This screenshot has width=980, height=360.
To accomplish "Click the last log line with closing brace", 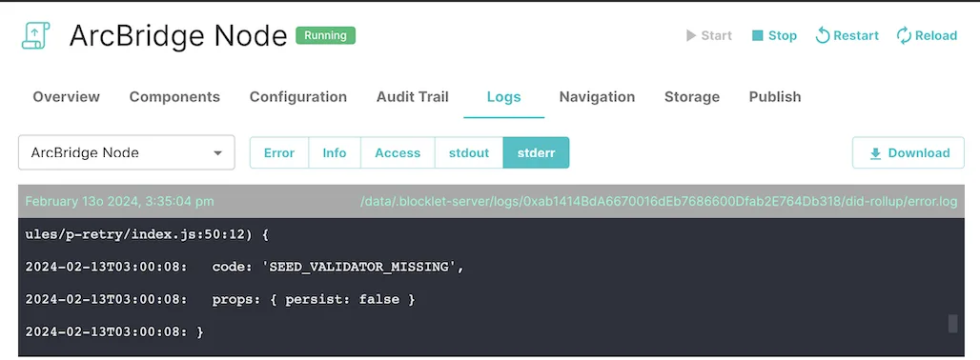I will [x=114, y=332].
